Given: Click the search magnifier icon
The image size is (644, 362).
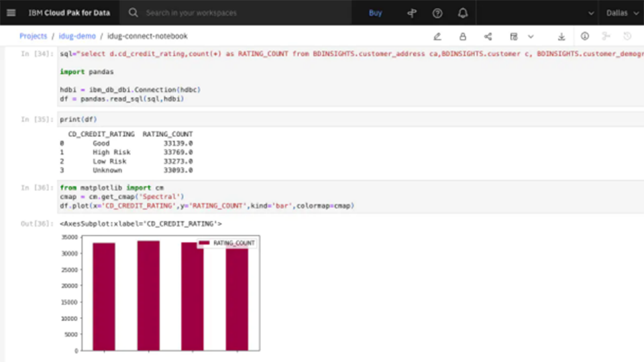Looking at the screenshot, I should [133, 13].
